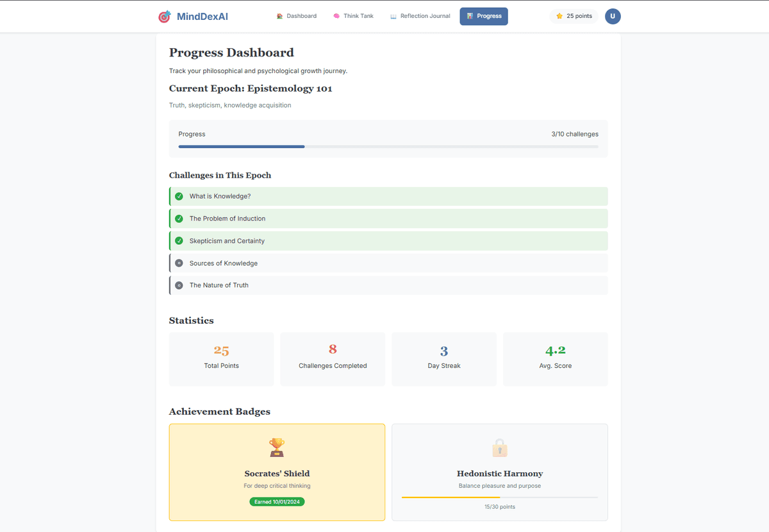Click the Earned 10/01/2024 badge label
Image resolution: width=769 pixels, height=532 pixels.
point(276,502)
